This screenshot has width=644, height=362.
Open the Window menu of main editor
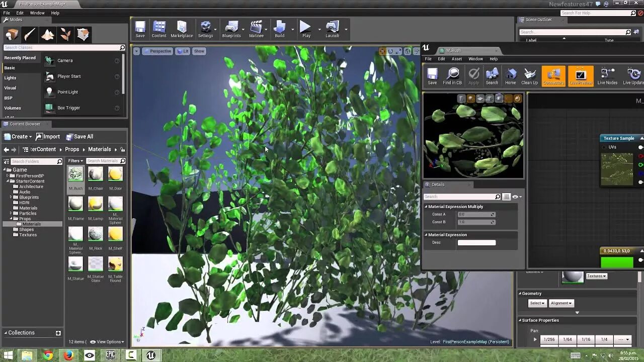pyautogui.click(x=37, y=13)
